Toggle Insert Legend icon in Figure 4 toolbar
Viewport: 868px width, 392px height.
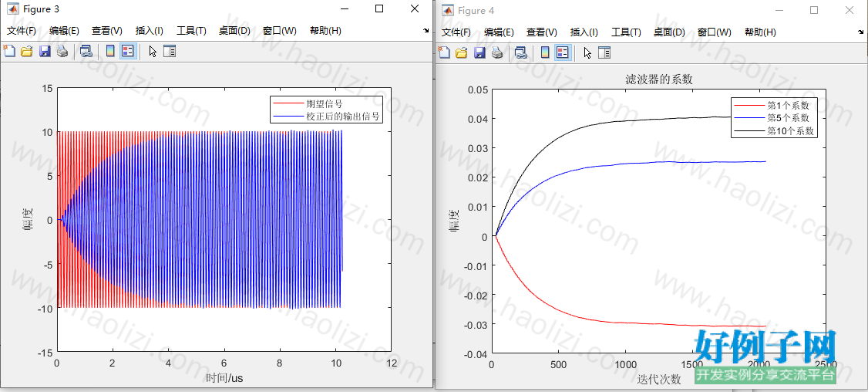(563, 52)
